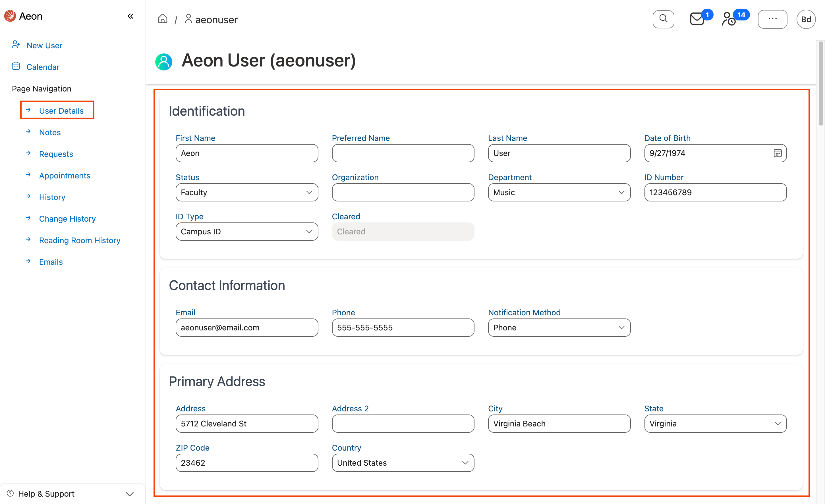This screenshot has width=825, height=504.
Task: Open the search tool
Action: coord(663,19)
